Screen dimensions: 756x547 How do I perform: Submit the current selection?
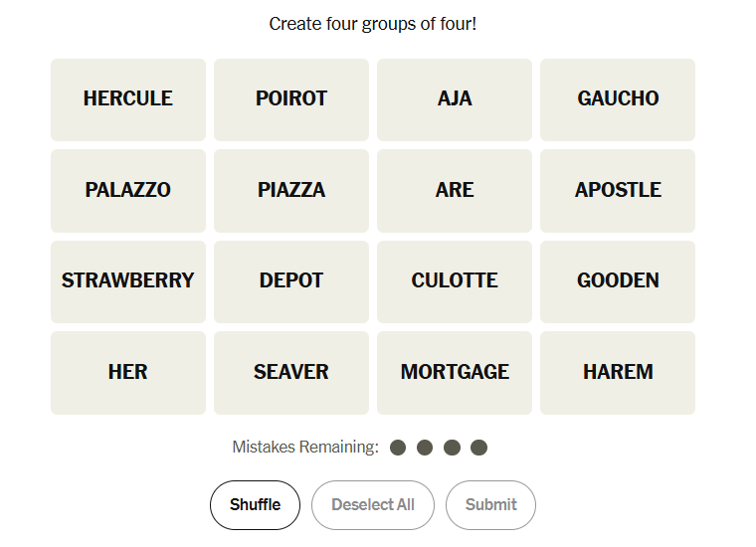tap(490, 505)
